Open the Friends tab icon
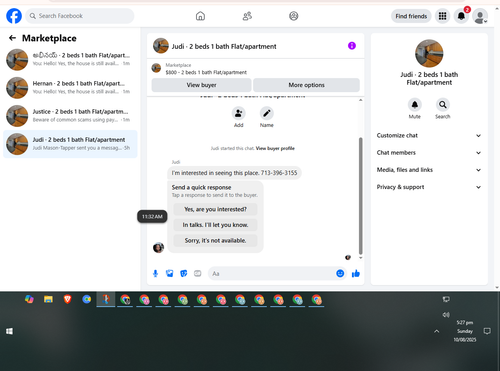 pos(247,16)
